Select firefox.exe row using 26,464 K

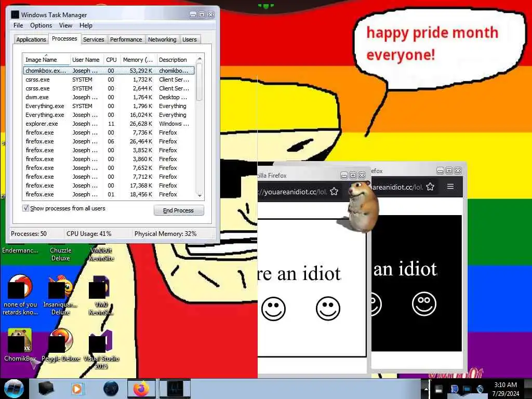109,141
